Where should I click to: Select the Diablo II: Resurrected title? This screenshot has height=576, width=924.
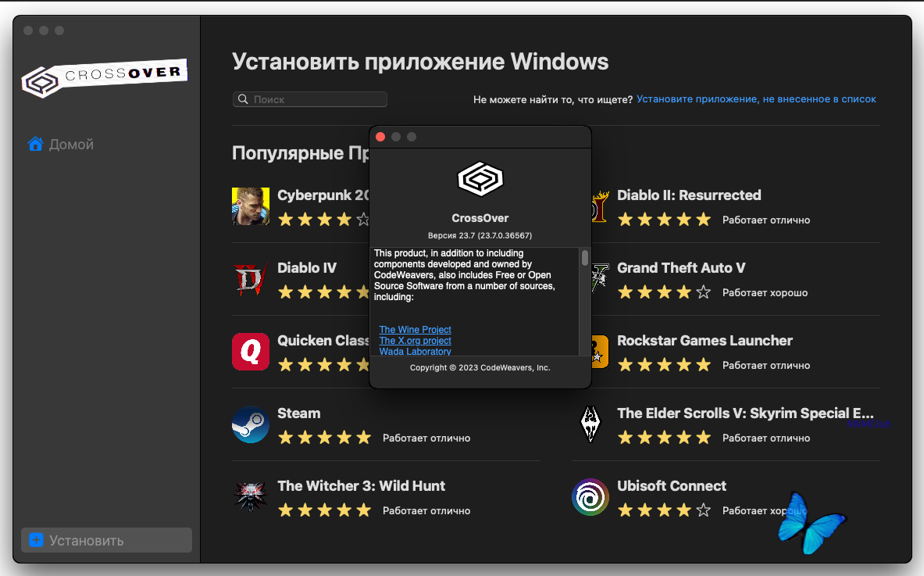pos(689,195)
